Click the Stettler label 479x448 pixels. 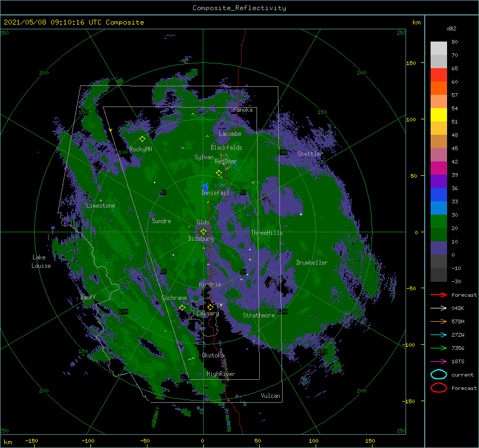(310, 154)
